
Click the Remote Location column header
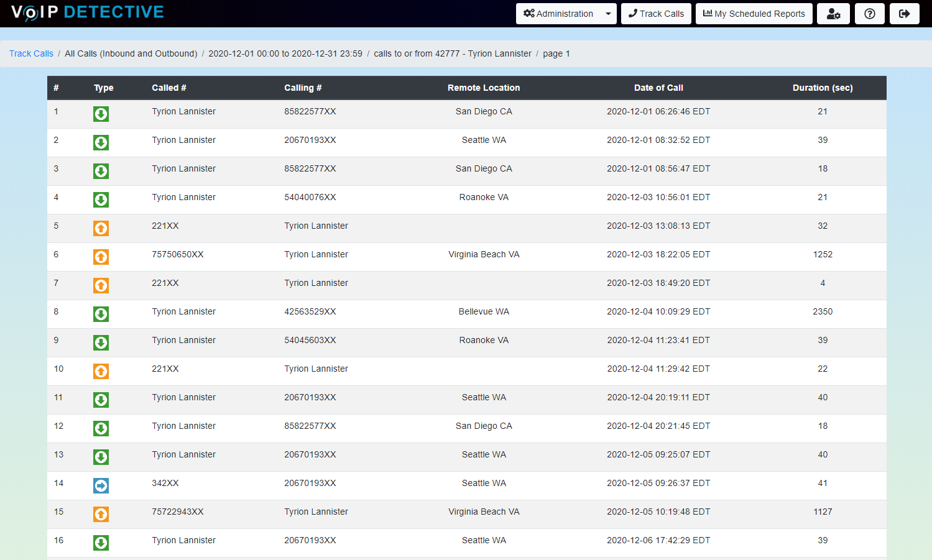[x=484, y=88]
